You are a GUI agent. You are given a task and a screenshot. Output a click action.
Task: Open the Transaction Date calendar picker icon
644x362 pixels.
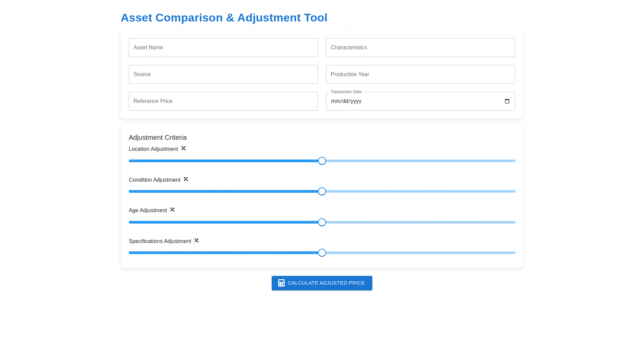pyautogui.click(x=507, y=101)
